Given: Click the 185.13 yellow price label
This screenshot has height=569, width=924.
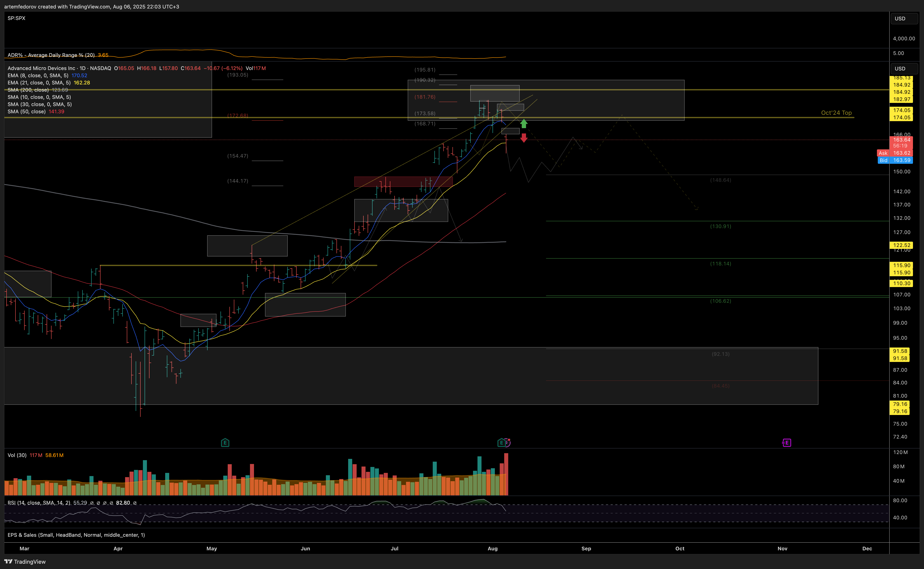Looking at the screenshot, I should [902, 78].
